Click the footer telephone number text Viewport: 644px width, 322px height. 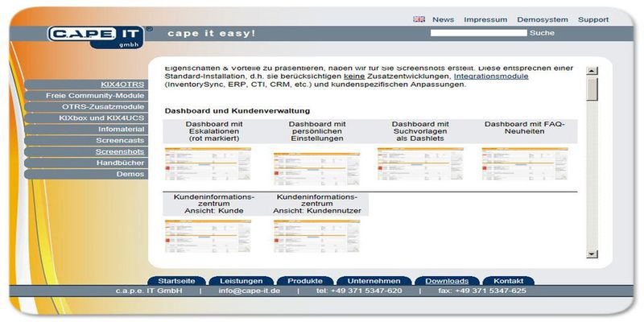[x=359, y=291]
